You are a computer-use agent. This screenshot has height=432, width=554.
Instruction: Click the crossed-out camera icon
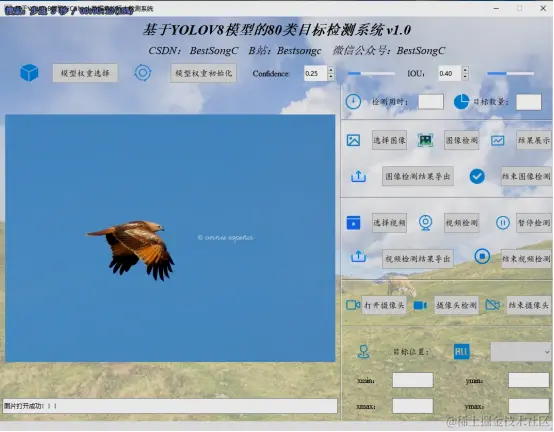[493, 305]
